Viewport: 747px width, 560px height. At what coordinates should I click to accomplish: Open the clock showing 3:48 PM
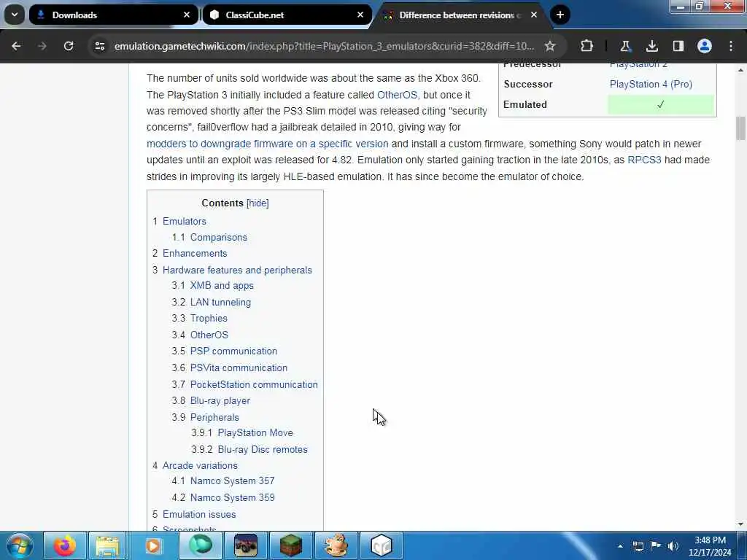710,546
